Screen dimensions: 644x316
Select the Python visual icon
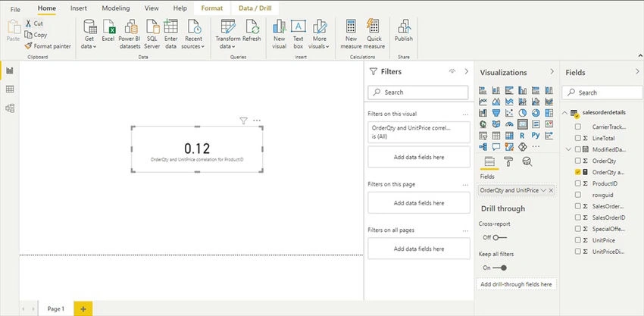(535, 135)
